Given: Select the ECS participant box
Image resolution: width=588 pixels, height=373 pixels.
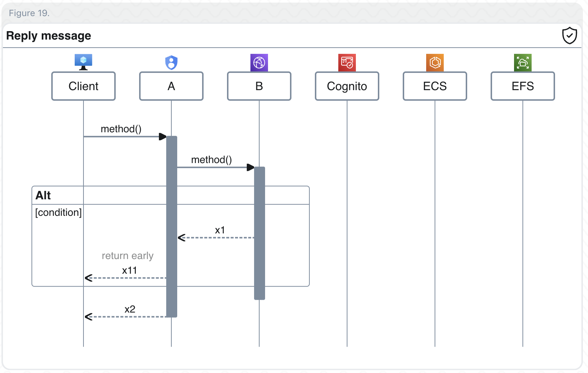Looking at the screenshot, I should [x=435, y=86].
